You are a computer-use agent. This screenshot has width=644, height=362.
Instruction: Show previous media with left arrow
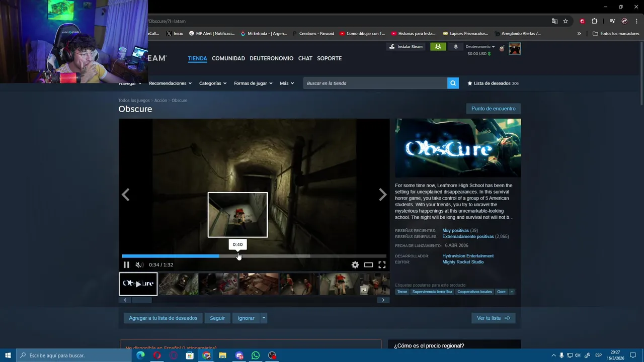(125, 195)
